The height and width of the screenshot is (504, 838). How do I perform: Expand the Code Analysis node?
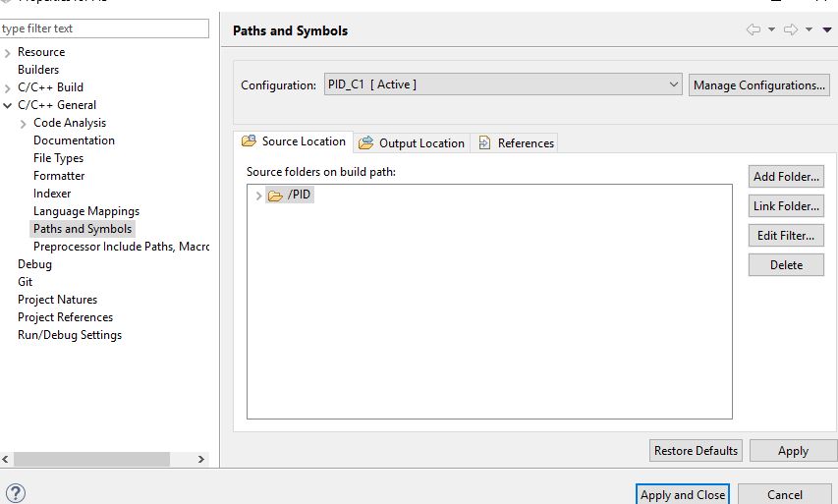click(24, 123)
